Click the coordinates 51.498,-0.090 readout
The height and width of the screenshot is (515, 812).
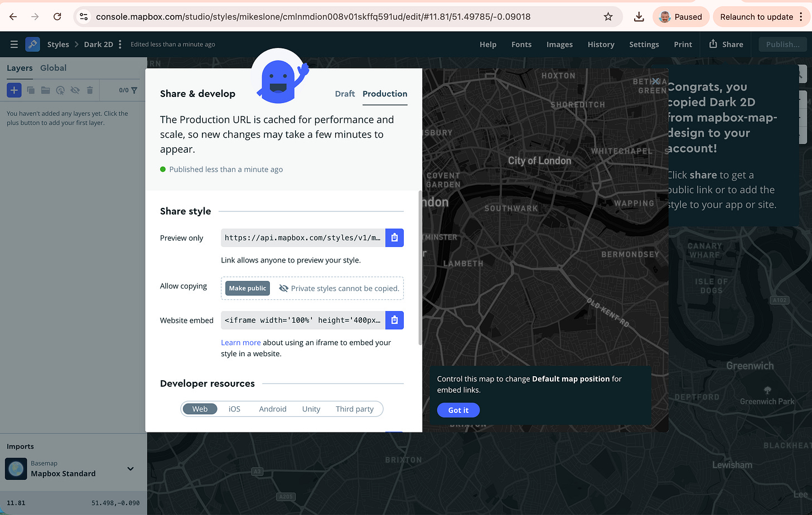(115, 503)
